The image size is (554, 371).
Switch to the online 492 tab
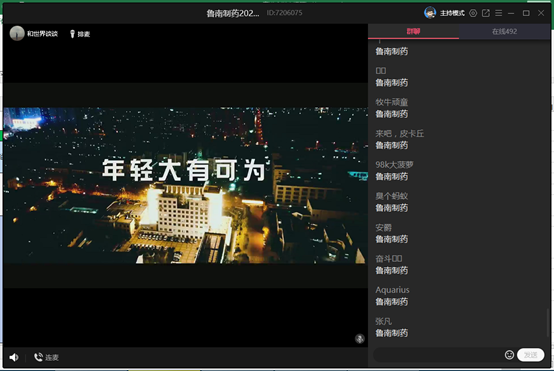(x=505, y=31)
